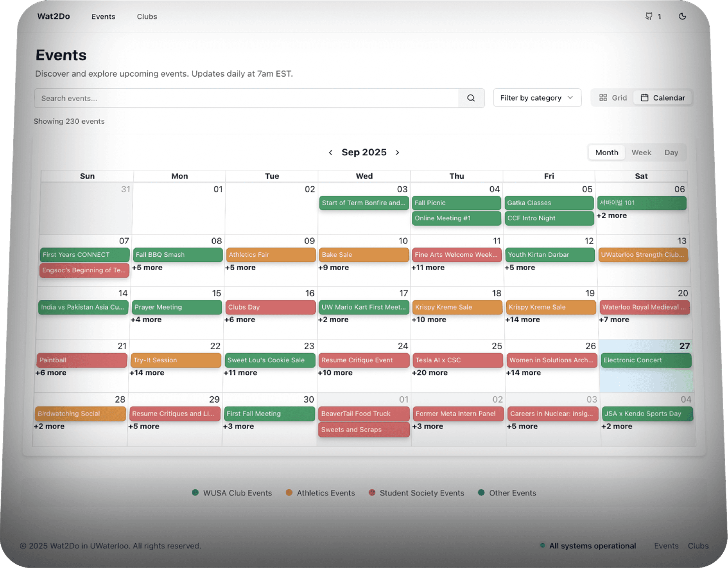The image size is (728, 568).
Task: Switch to the Week view option
Action: coord(641,152)
